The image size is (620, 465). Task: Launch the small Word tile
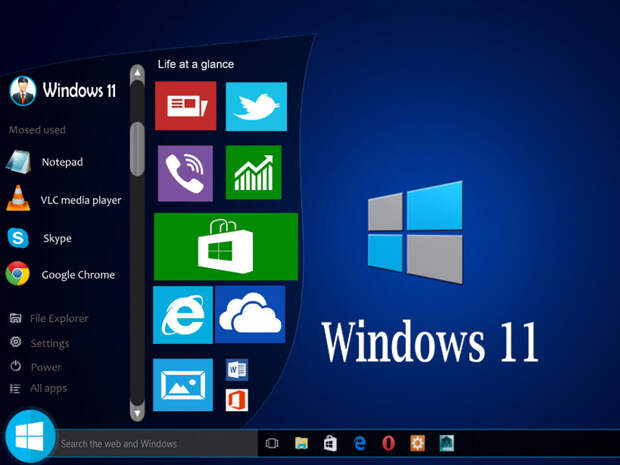point(237,370)
